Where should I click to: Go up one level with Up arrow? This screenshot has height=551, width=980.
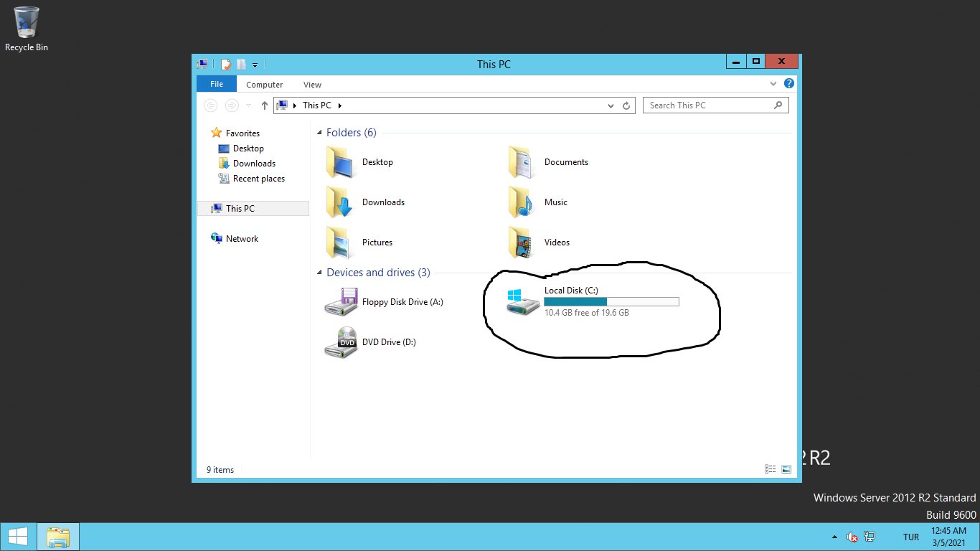coord(264,105)
